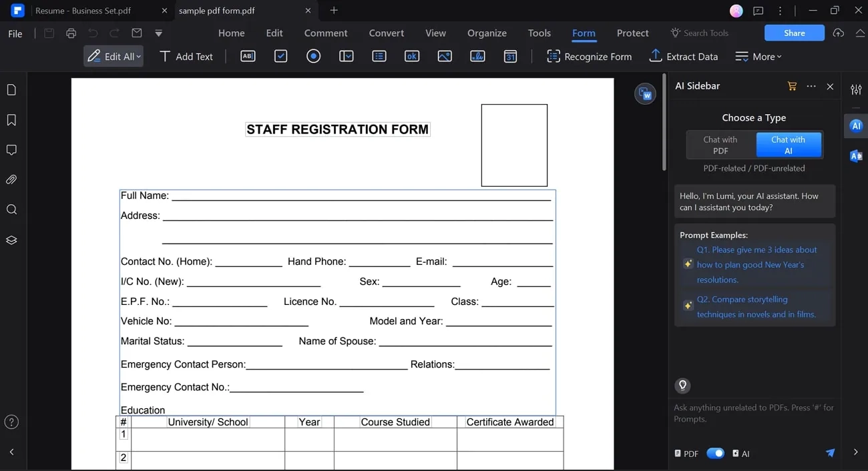Select the Checkbox form tool
868x471 pixels.
(x=281, y=57)
